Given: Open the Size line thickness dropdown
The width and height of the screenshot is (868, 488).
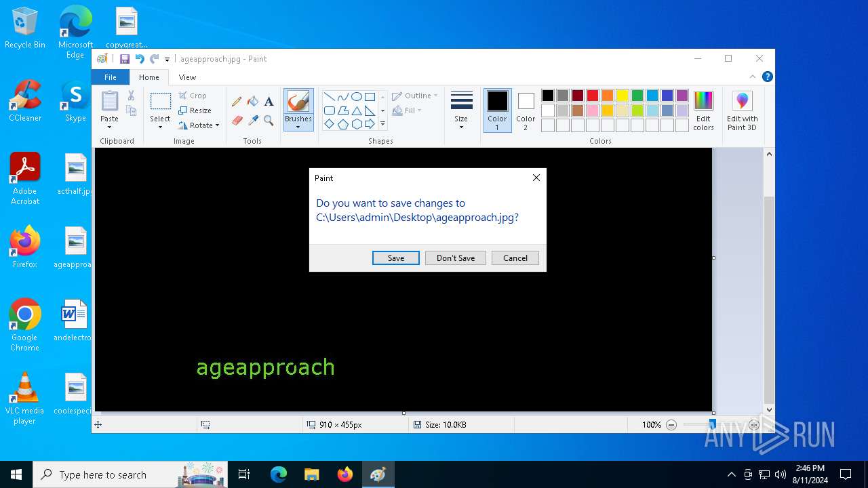Looking at the screenshot, I should pyautogui.click(x=461, y=110).
